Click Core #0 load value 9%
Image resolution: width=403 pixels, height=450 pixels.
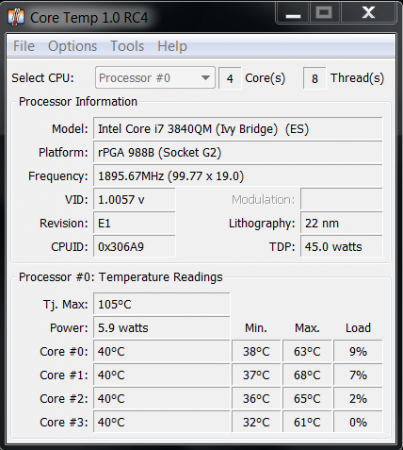pos(358,351)
